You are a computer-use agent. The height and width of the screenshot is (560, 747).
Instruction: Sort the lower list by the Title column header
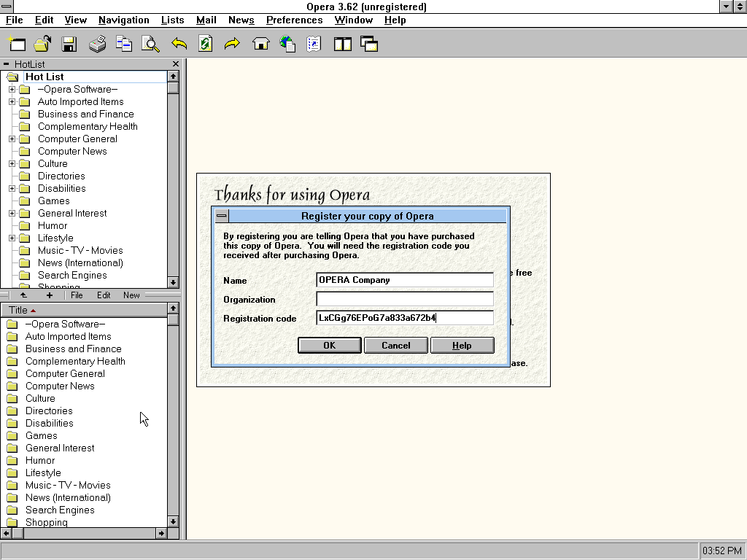tap(85, 310)
